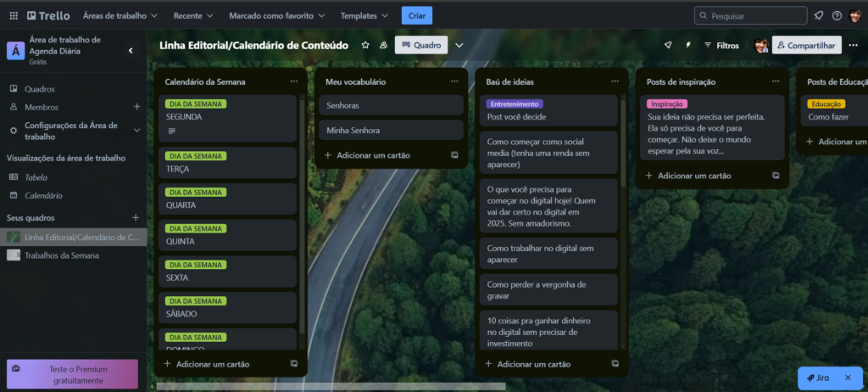Viewport: 868px width, 392px height.
Task: Create from template icon in Calendário da Semana
Action: (x=294, y=364)
